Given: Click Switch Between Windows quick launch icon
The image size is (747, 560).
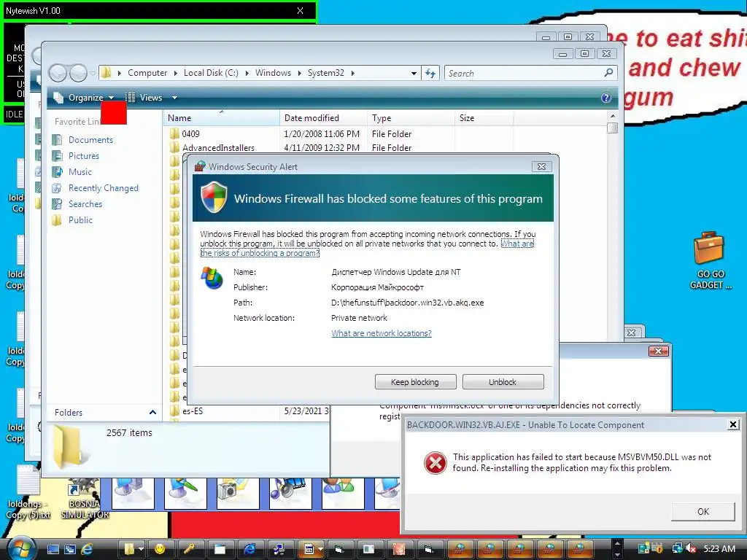Looking at the screenshot, I should tap(70, 549).
